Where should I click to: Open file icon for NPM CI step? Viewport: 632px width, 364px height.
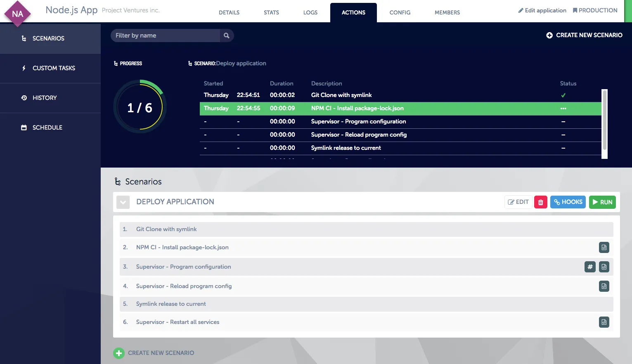click(604, 248)
